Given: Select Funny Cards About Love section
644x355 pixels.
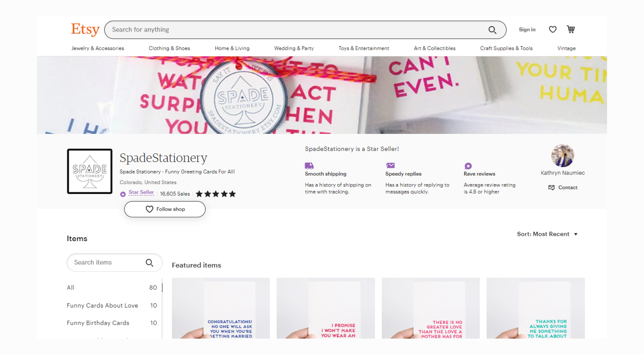Looking at the screenshot, I should pyautogui.click(x=112, y=305).
